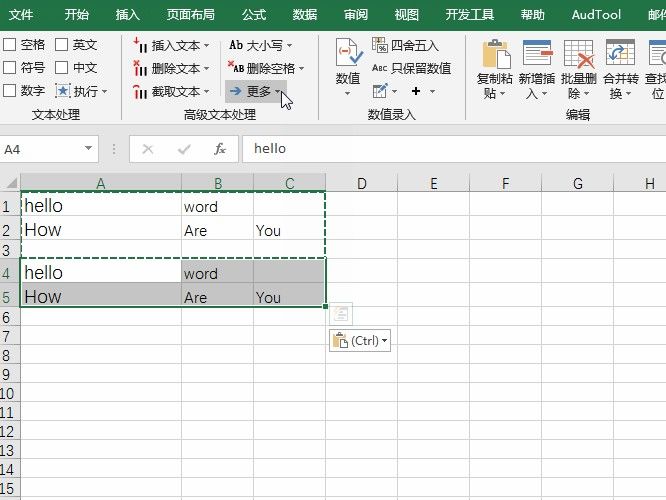The width and height of the screenshot is (666, 500).
Task: Click the 截取文本 icon
Action: 140,91
